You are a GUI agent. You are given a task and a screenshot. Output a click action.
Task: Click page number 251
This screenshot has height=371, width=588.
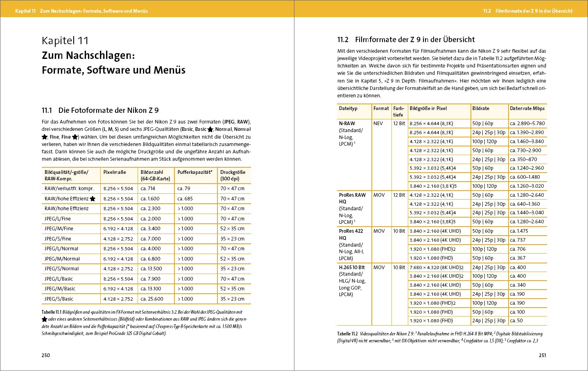coord(543,355)
